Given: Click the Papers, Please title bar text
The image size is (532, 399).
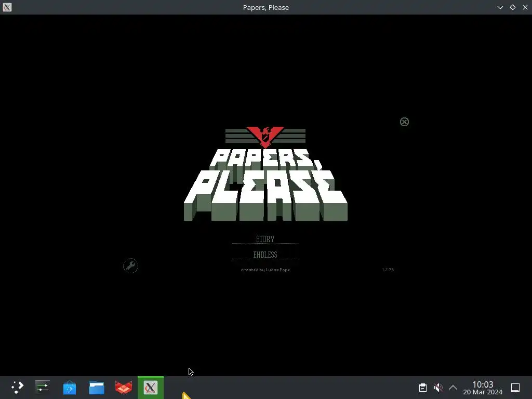Looking at the screenshot, I should [x=265, y=7].
